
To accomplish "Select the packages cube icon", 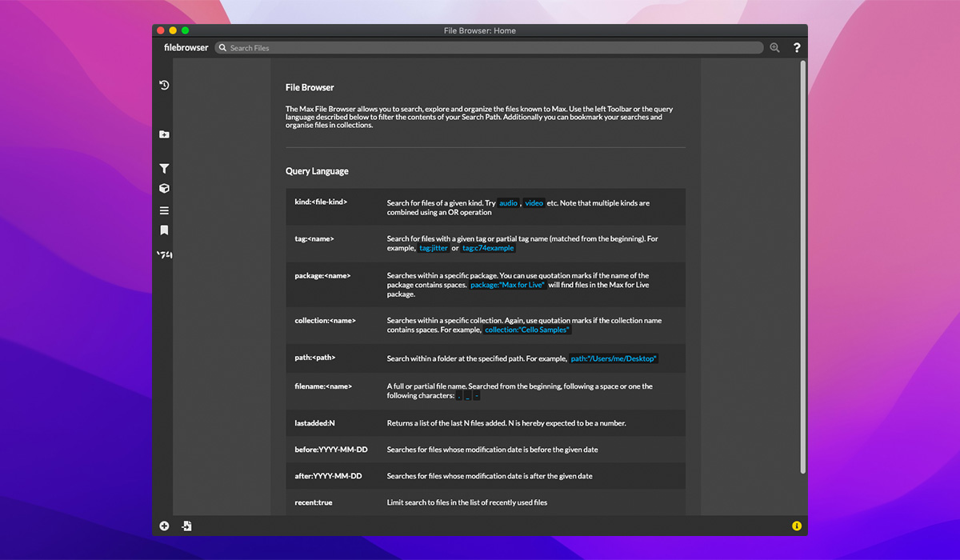I will click(164, 189).
